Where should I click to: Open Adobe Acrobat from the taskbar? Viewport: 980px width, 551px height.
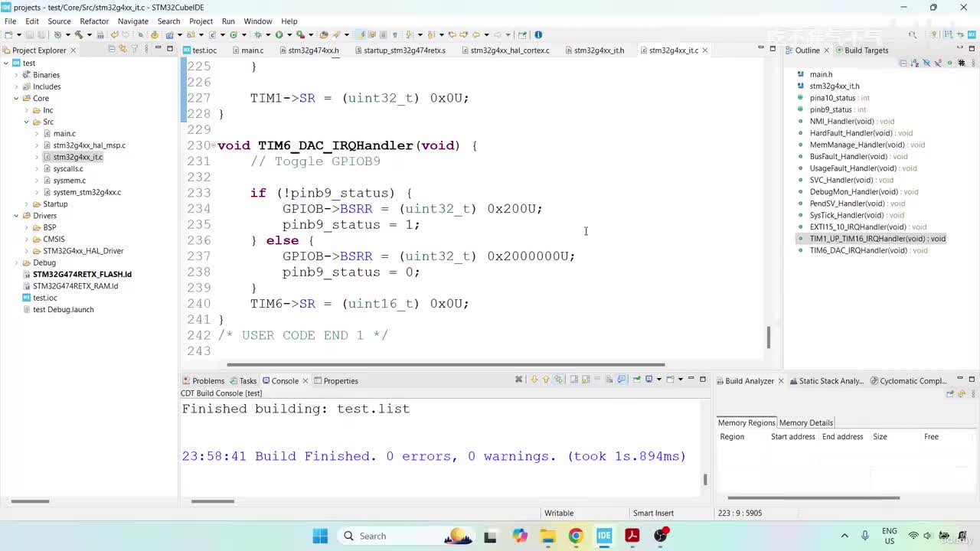click(x=632, y=536)
